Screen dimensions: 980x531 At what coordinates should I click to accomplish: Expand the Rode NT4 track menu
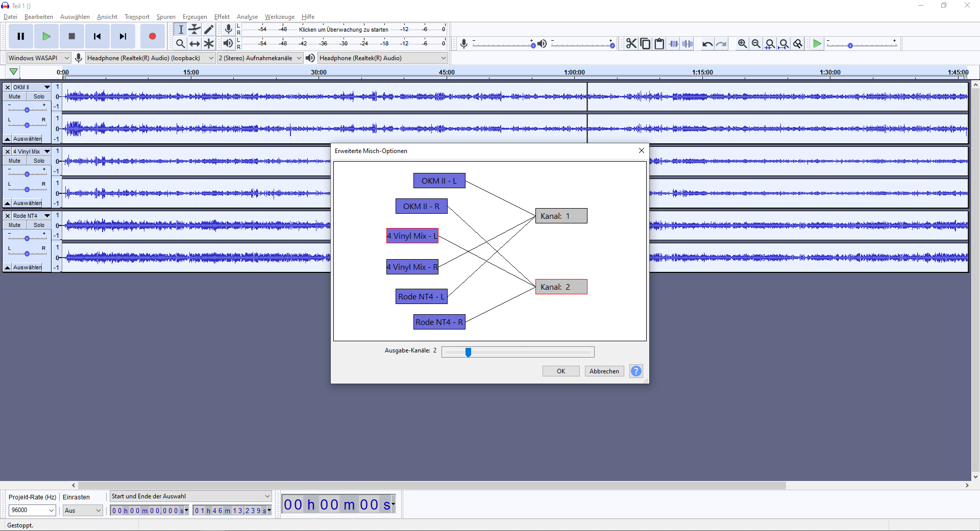click(x=47, y=216)
